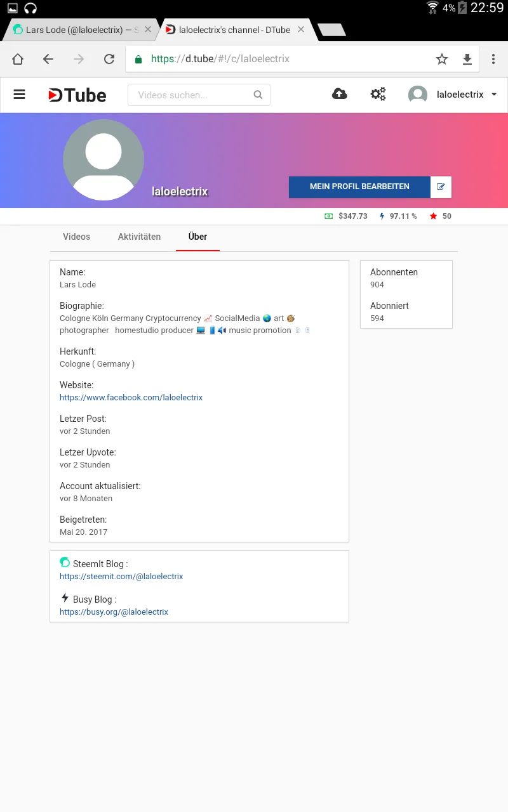This screenshot has height=812, width=508.
Task: Click the pencil edit icon button
Action: [441, 187]
